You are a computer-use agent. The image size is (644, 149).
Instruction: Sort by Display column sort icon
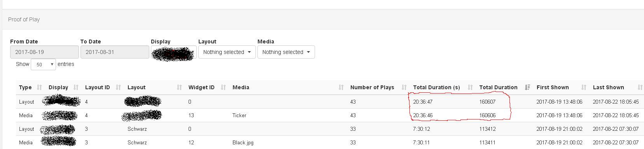coord(76,87)
